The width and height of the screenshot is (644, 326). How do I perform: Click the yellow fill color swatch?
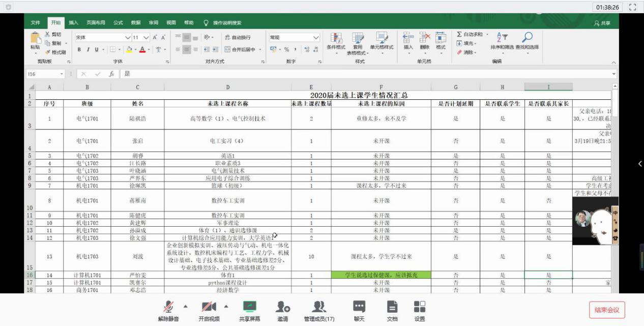(x=129, y=50)
